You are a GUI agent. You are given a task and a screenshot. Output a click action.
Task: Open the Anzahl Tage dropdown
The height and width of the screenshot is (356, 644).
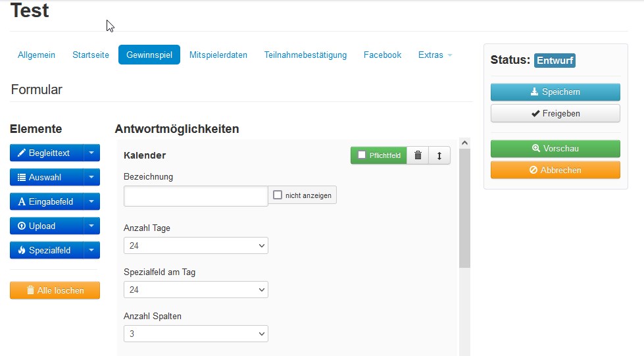195,246
